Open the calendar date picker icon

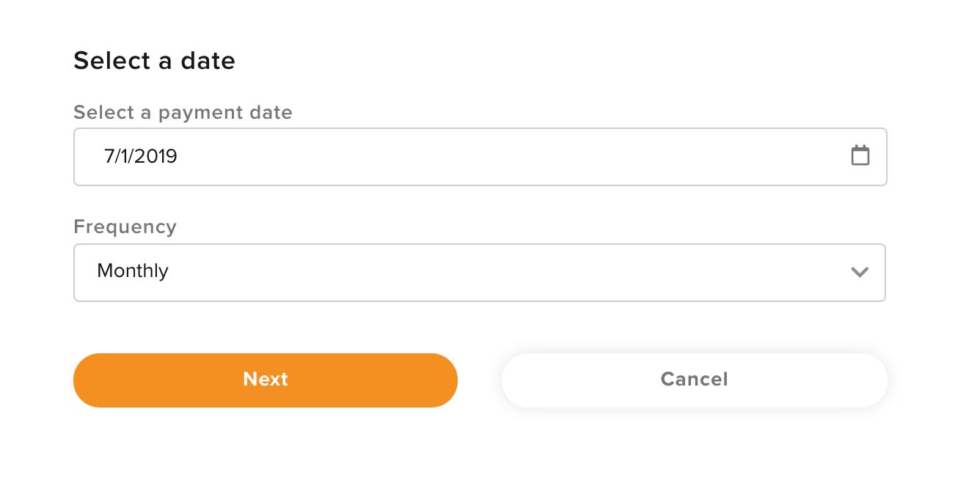point(860,155)
